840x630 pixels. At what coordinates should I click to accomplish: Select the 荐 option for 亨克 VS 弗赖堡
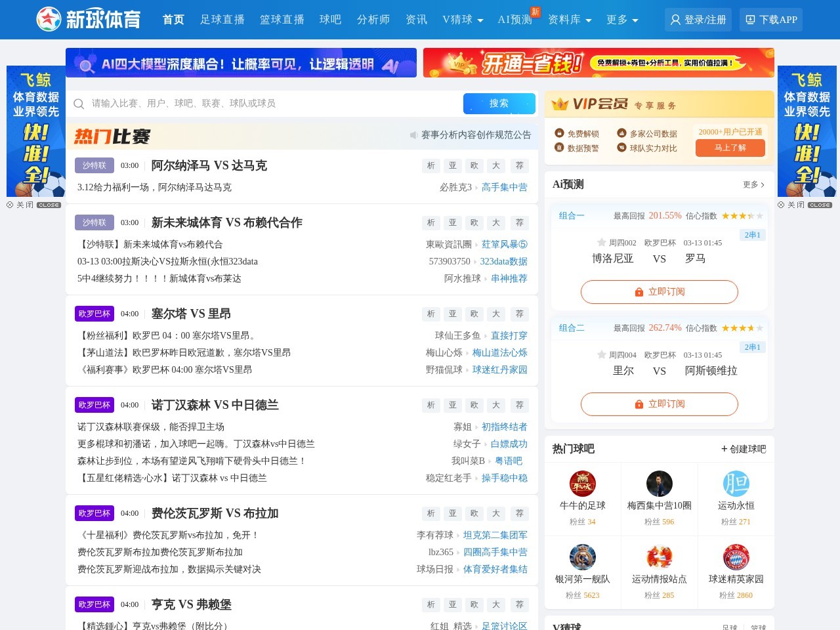519,604
